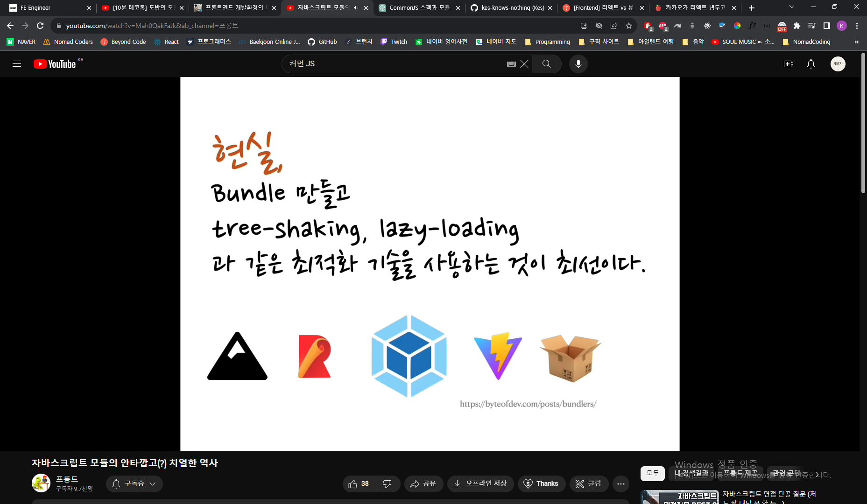The height and width of the screenshot is (504, 867).
Task: Open the 프롱트 channel name link
Action: pyautogui.click(x=67, y=479)
